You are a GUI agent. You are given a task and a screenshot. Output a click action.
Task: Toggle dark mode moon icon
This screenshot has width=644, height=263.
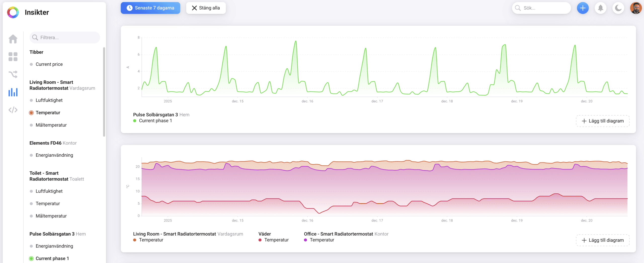618,8
